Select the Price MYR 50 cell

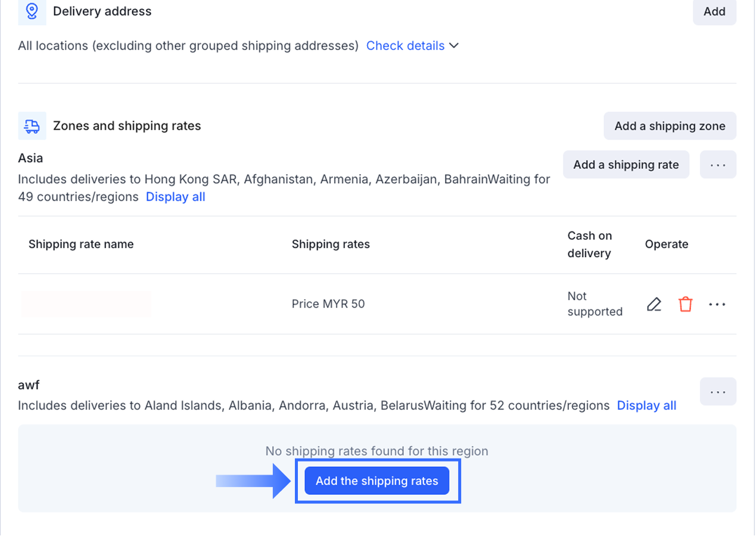coord(328,303)
